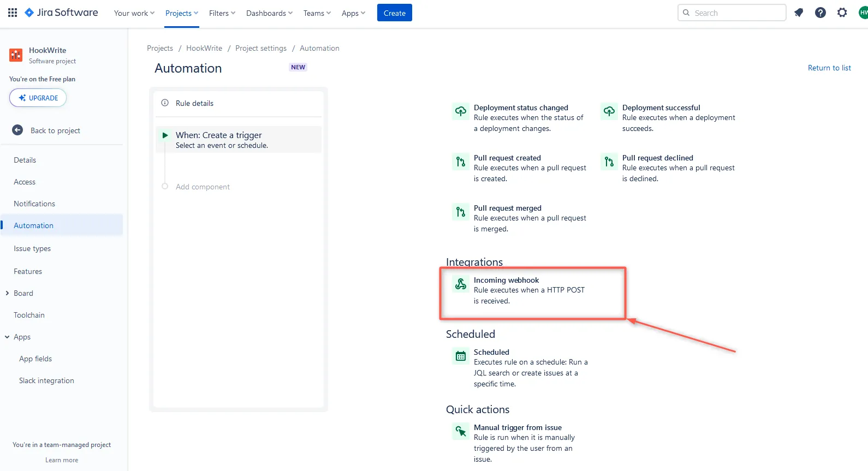Open the help question mark icon

coord(821,13)
